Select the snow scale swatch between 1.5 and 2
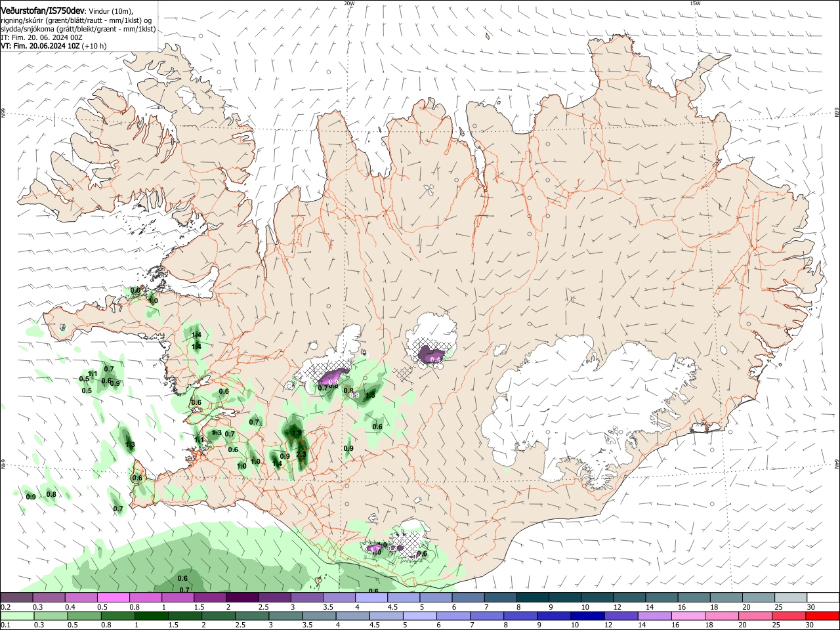Image resolution: width=840 pixels, height=630 pixels. 210,598
